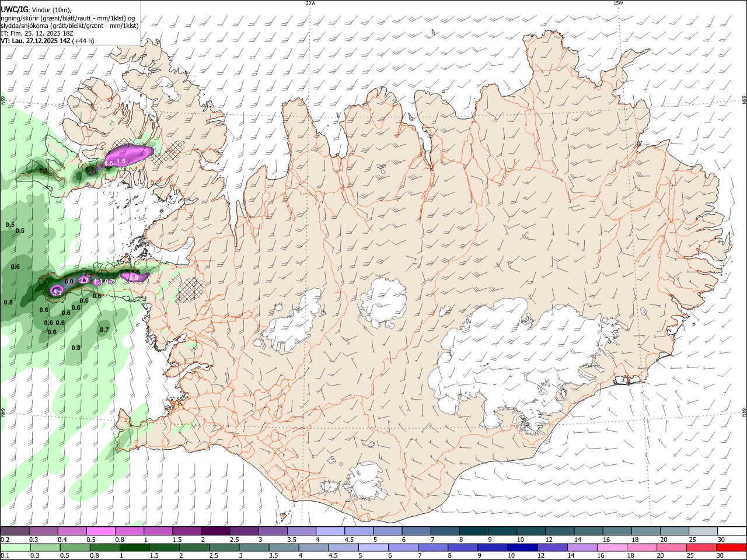Click the deep blue swatch labelled 10 in rain legend

point(521,547)
